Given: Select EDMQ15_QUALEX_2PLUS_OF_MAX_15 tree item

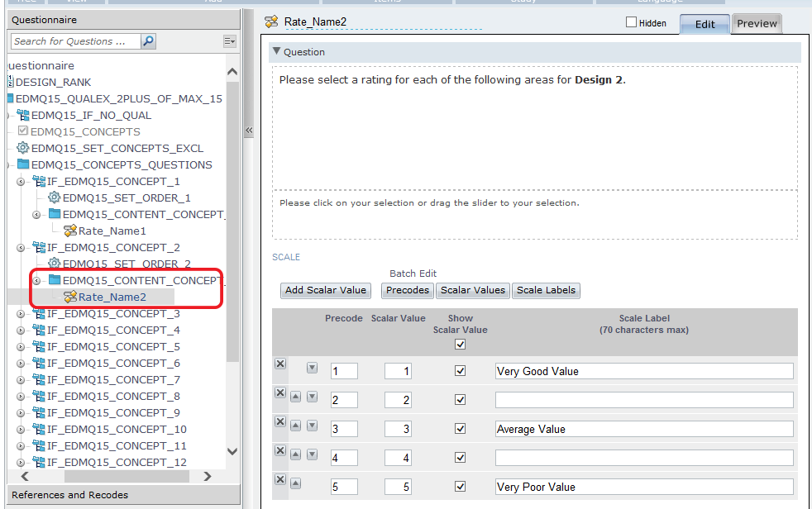Looking at the screenshot, I should click(x=118, y=98).
